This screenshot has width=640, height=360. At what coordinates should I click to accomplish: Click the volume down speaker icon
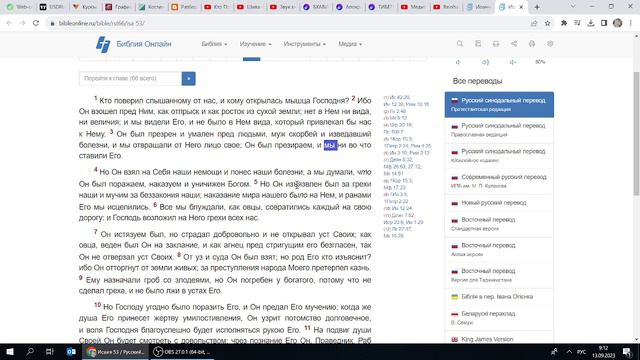458,62
